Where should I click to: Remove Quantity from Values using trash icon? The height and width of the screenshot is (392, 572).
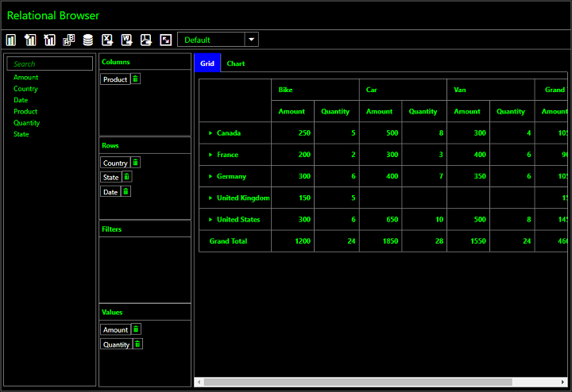click(137, 344)
